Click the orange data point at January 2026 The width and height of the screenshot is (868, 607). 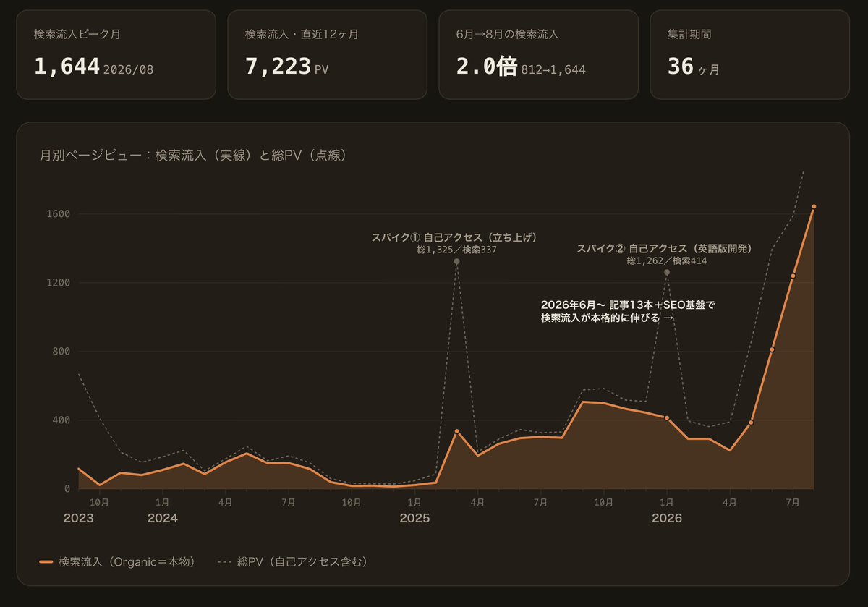(x=667, y=417)
